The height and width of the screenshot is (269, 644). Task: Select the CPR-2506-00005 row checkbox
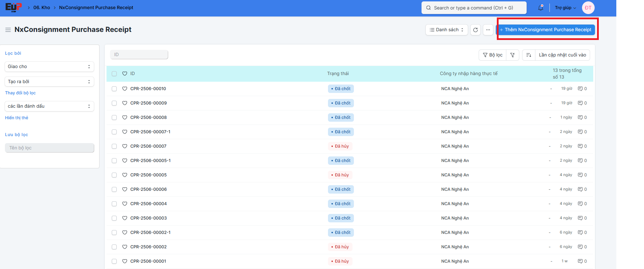(114, 175)
